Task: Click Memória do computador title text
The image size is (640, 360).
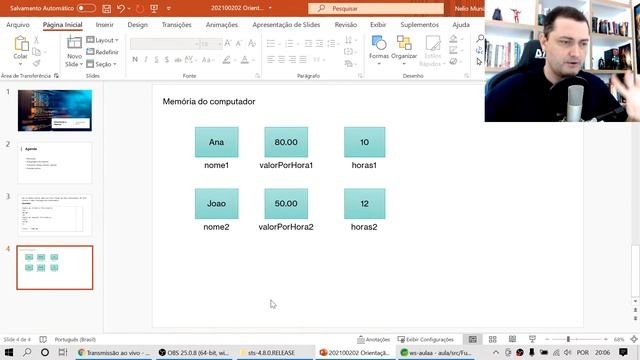Action: pyautogui.click(x=209, y=102)
